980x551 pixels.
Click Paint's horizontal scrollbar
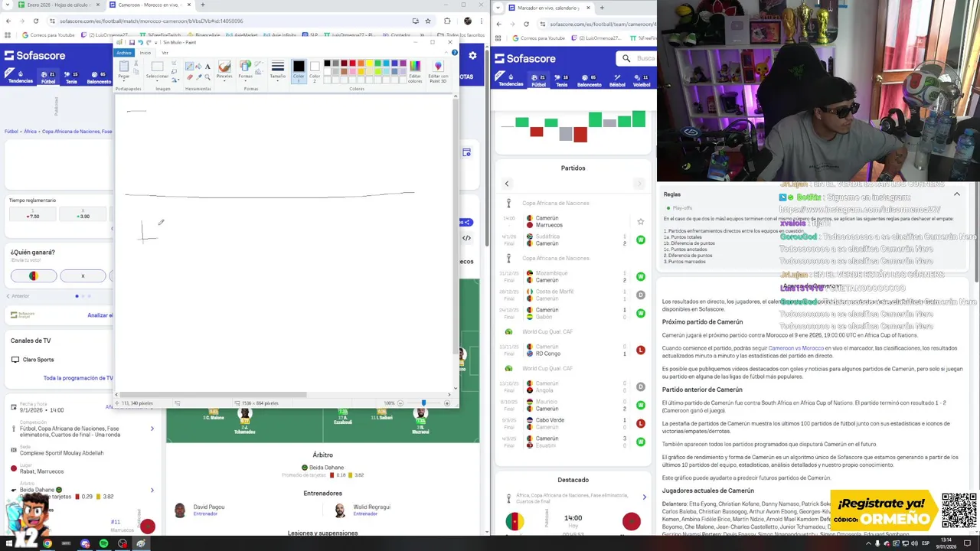[x=211, y=395]
